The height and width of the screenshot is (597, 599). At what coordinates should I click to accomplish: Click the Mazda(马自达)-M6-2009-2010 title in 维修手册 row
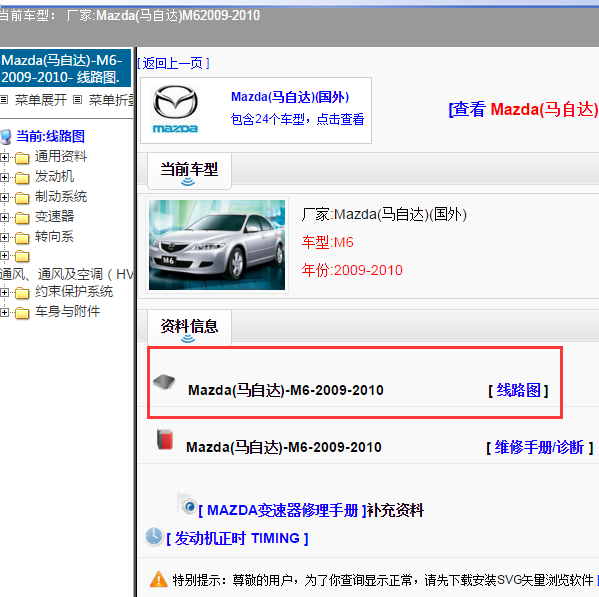tap(284, 447)
